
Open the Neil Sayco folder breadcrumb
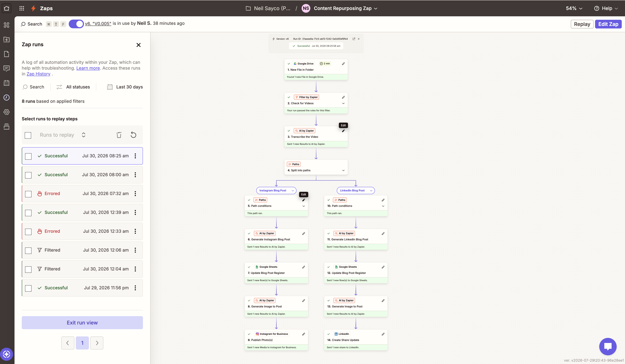point(268,8)
